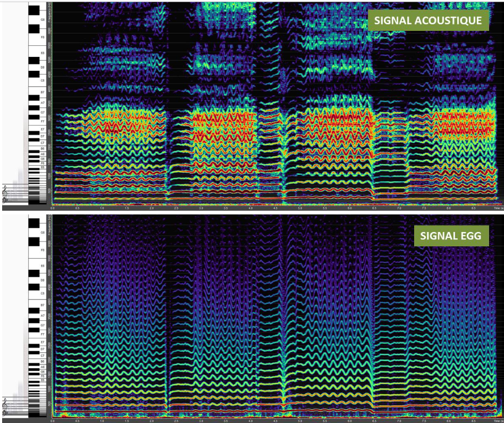504x423 pixels.
Task: Select the G7 piano key in the acoustic panel
Action: pos(42,112)
